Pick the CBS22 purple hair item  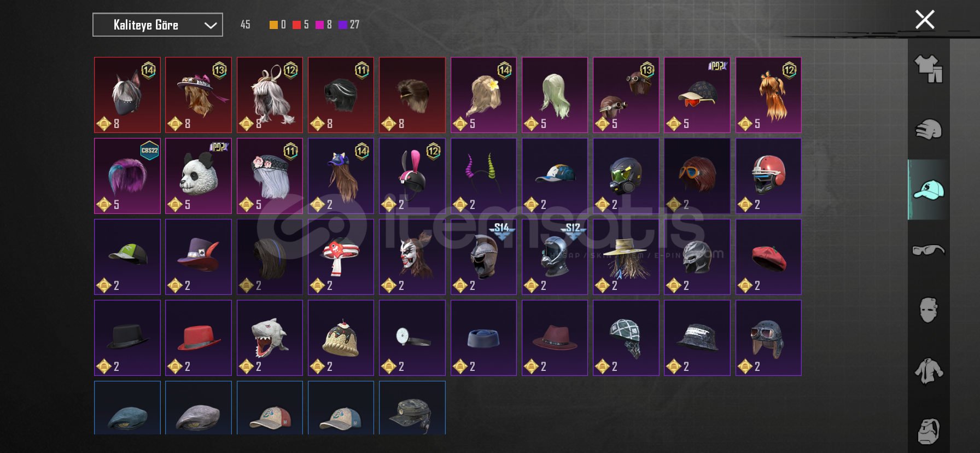(127, 176)
